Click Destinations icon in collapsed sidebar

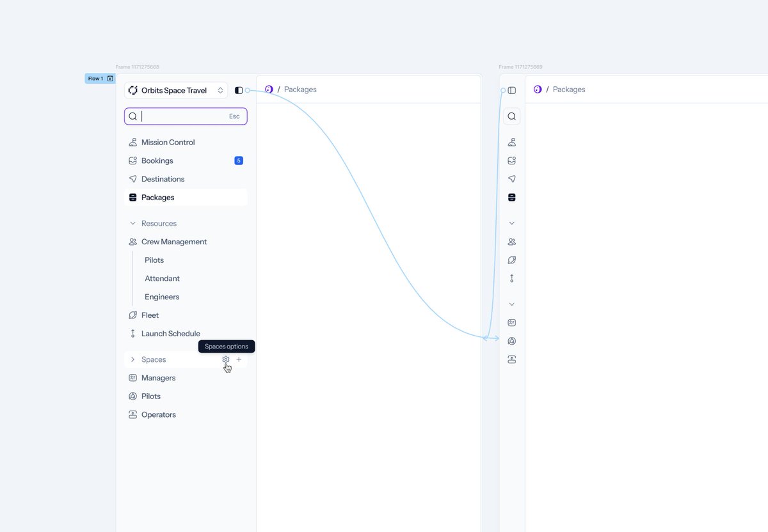click(x=511, y=179)
